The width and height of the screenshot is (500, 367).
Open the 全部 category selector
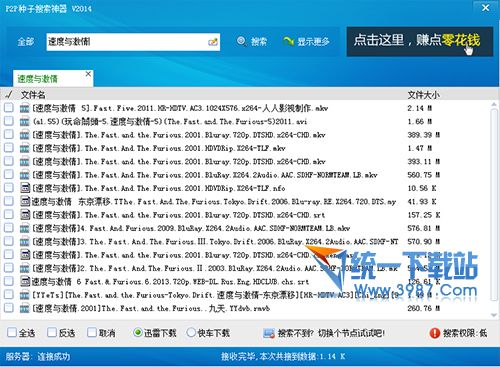[x=26, y=42]
